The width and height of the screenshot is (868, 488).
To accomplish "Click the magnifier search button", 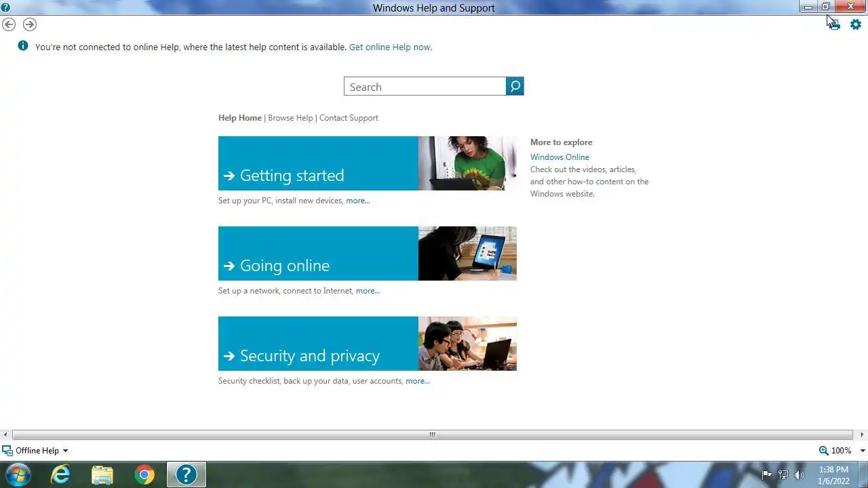I will click(x=515, y=86).
